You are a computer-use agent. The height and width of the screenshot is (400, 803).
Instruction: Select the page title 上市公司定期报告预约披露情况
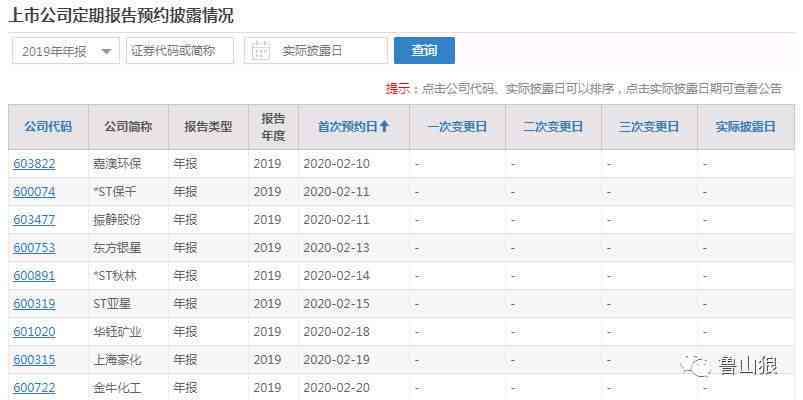[x=121, y=15]
